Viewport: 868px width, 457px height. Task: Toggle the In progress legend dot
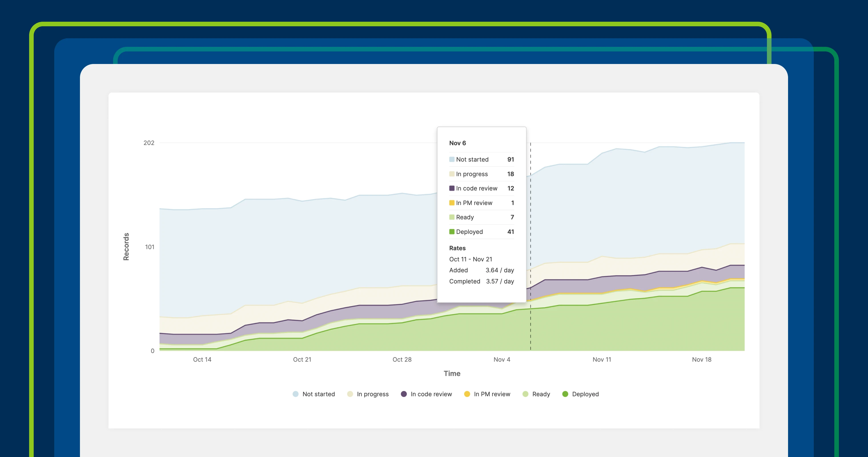(350, 394)
